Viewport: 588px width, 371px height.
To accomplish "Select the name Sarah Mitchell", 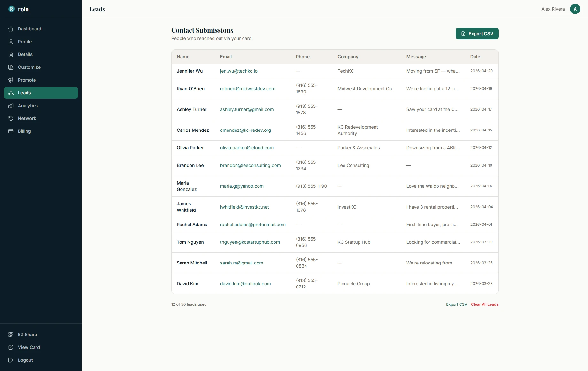I will click(192, 263).
